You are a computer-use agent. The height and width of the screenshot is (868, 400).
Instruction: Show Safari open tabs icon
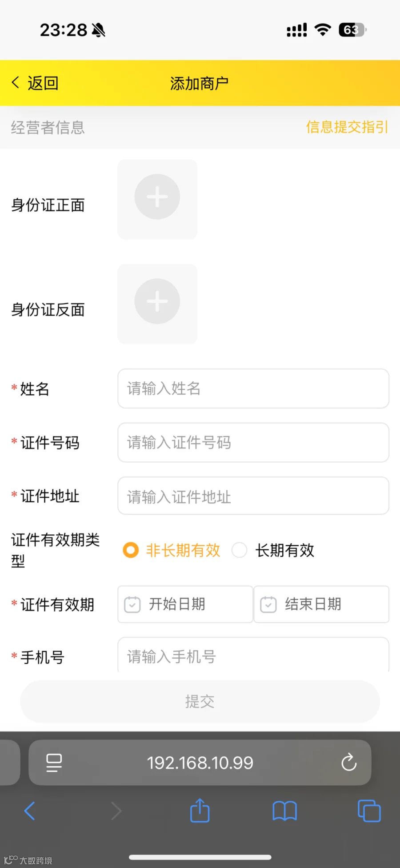click(369, 811)
